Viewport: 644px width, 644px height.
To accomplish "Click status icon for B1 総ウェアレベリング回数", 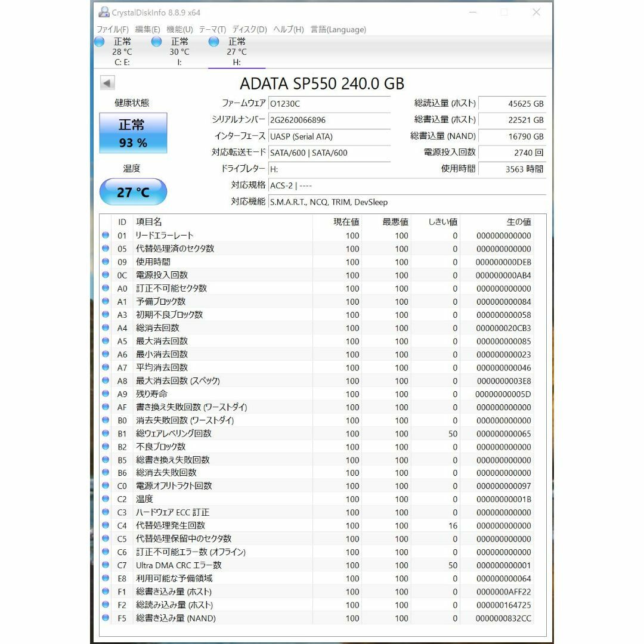I will [106, 434].
